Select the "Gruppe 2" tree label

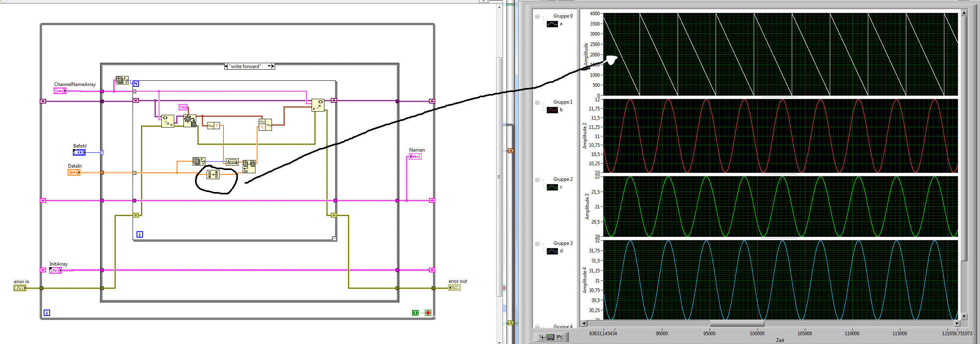(x=563, y=179)
